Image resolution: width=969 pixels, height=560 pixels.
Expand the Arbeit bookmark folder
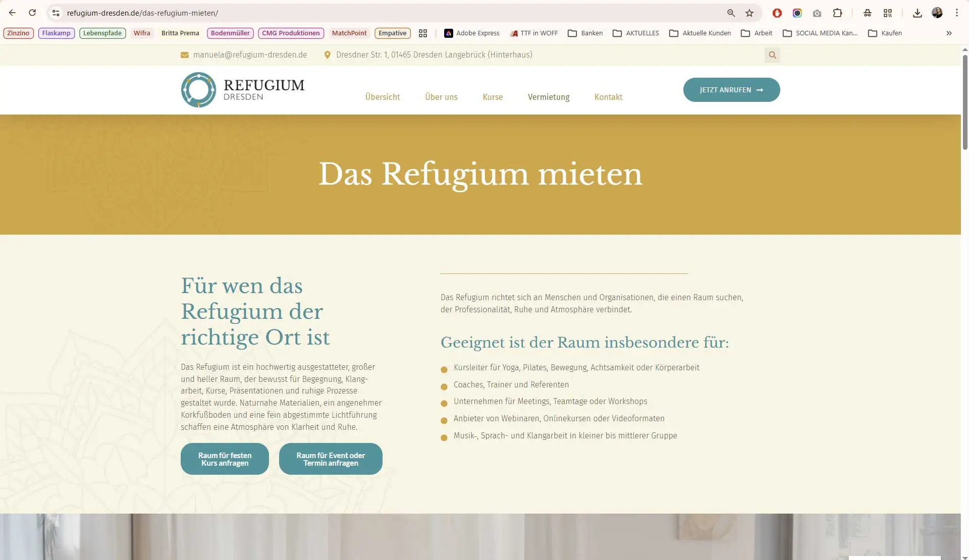[x=757, y=33]
